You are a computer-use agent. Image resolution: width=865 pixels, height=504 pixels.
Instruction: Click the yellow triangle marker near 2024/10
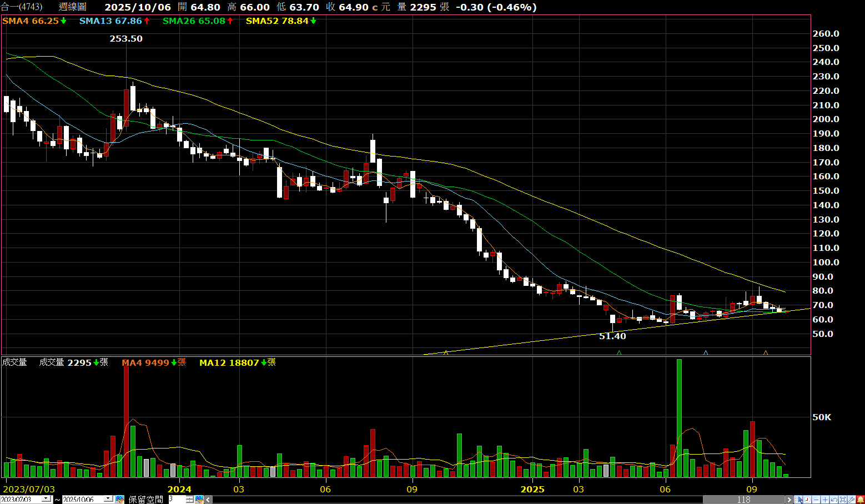coord(445,352)
